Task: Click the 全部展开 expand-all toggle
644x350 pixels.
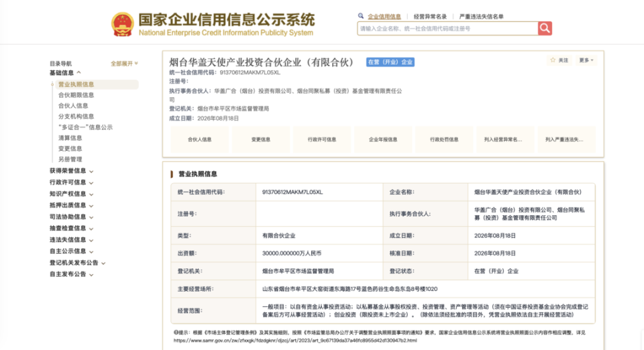Action: pyautogui.click(x=124, y=64)
